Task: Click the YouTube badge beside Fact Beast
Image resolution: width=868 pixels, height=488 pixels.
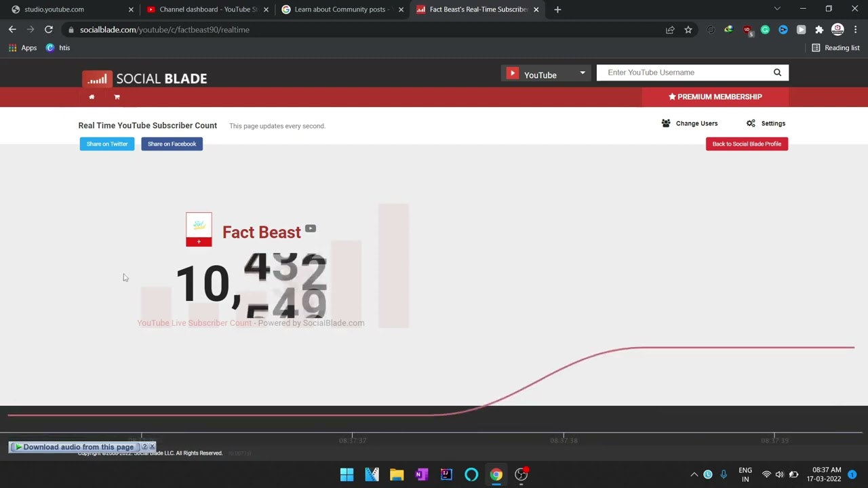Action: click(310, 228)
